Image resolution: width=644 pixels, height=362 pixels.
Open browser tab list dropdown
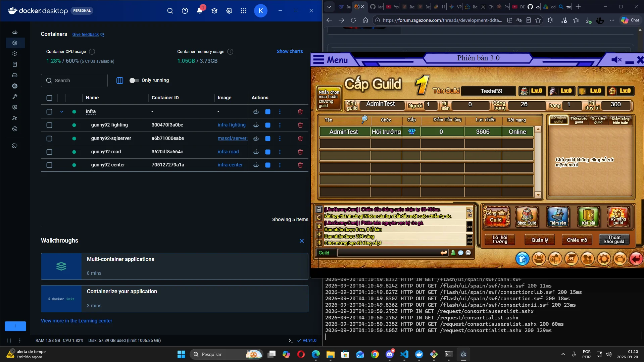[x=329, y=7]
